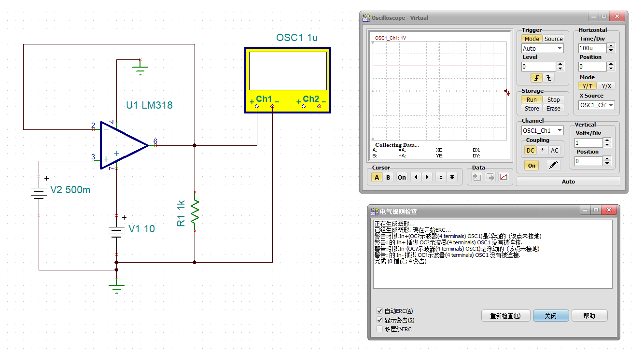The height and width of the screenshot is (352, 644).
Task: Select the V1 10 battery symbol
Action: click(116, 233)
